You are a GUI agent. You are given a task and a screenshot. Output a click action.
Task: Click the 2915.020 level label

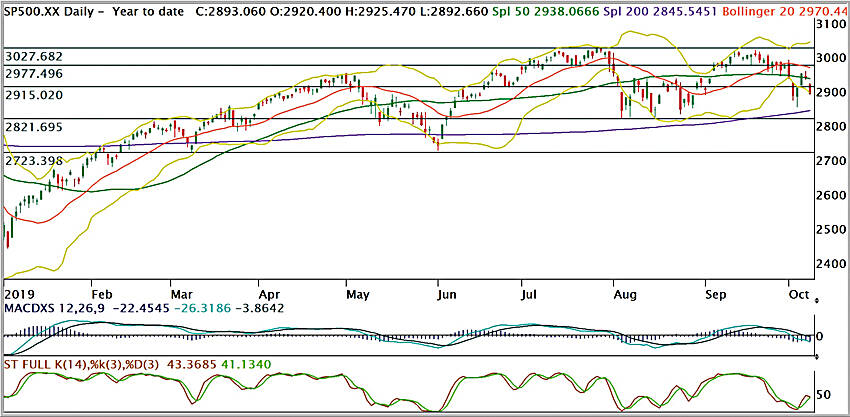(x=33, y=95)
